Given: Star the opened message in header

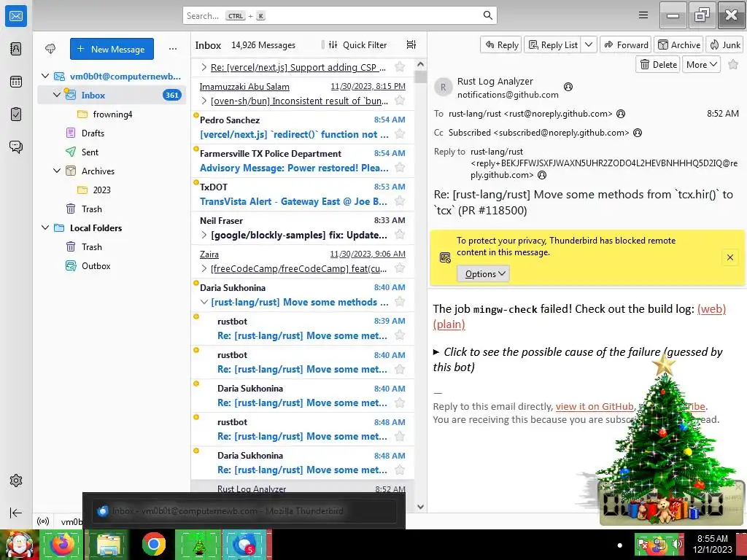Looking at the screenshot, I should tap(733, 65).
